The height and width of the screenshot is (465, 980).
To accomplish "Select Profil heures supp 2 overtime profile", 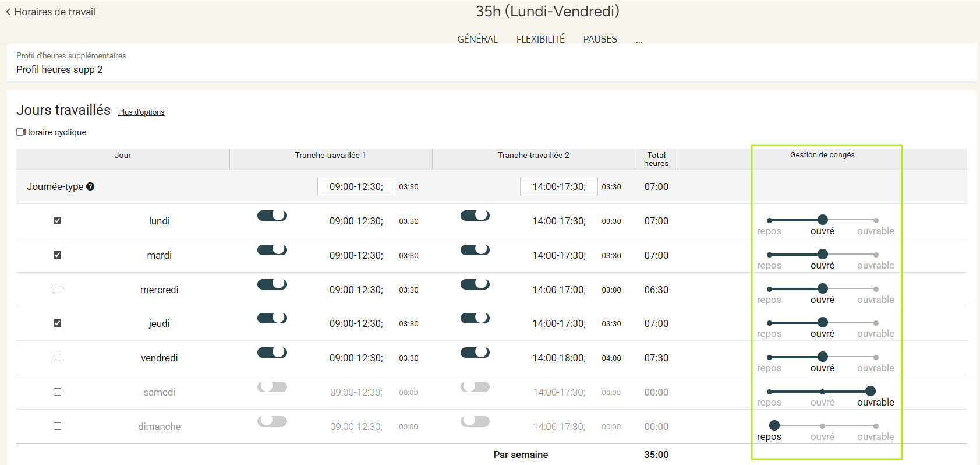I will [59, 69].
